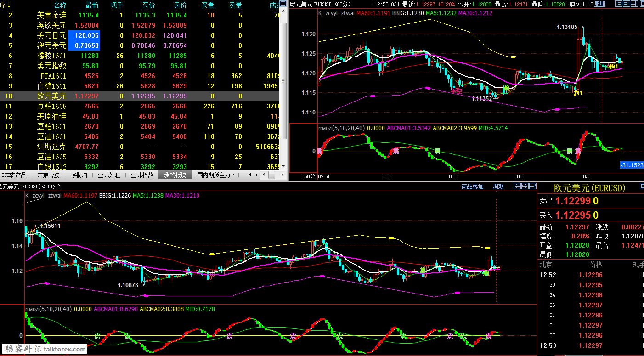Image resolution: width=644 pixels, height=356 pixels.
Task: Click the BBIG:1.1226 label in the 240-minute chart
Action: 115,195
